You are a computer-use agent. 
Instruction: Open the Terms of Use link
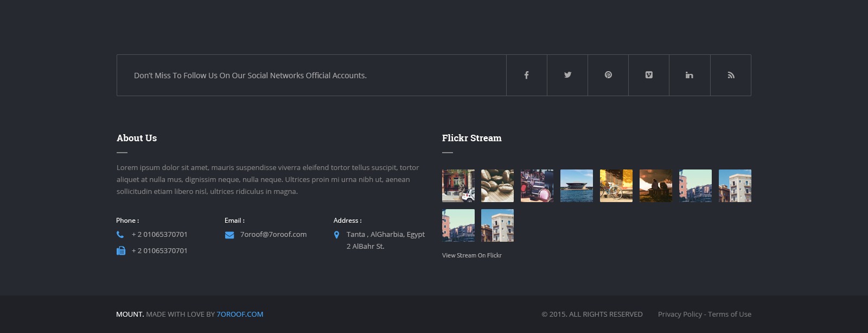[730, 314]
